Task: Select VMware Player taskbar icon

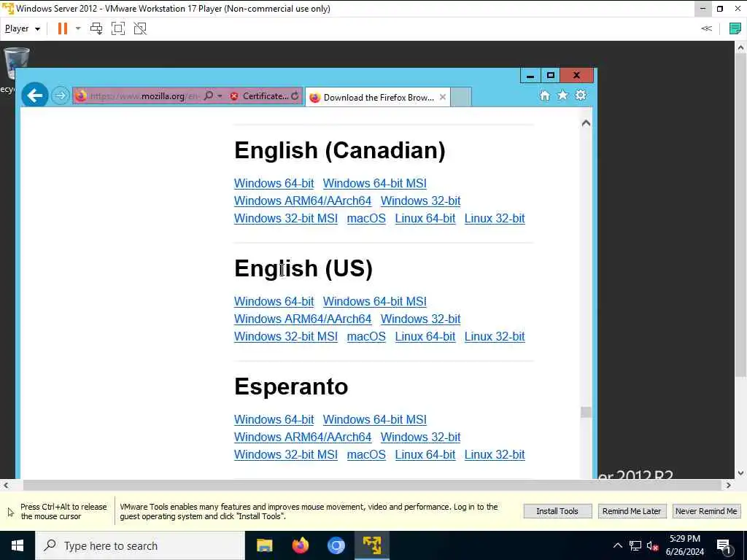Action: click(371, 545)
